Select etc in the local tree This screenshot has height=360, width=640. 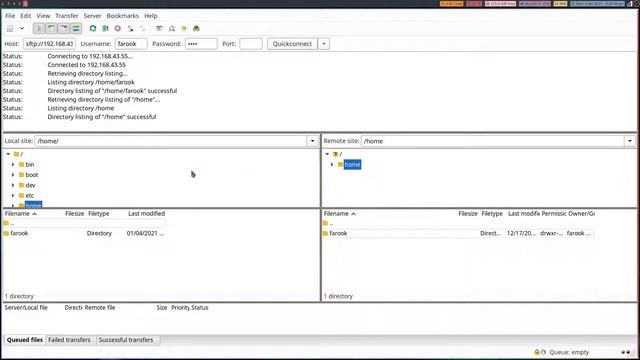click(x=29, y=196)
